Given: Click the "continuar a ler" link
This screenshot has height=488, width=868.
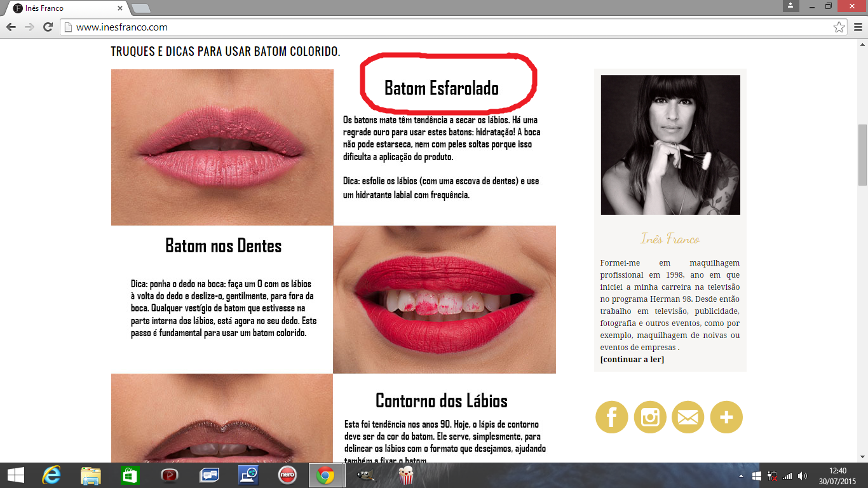Looking at the screenshot, I should [x=632, y=360].
